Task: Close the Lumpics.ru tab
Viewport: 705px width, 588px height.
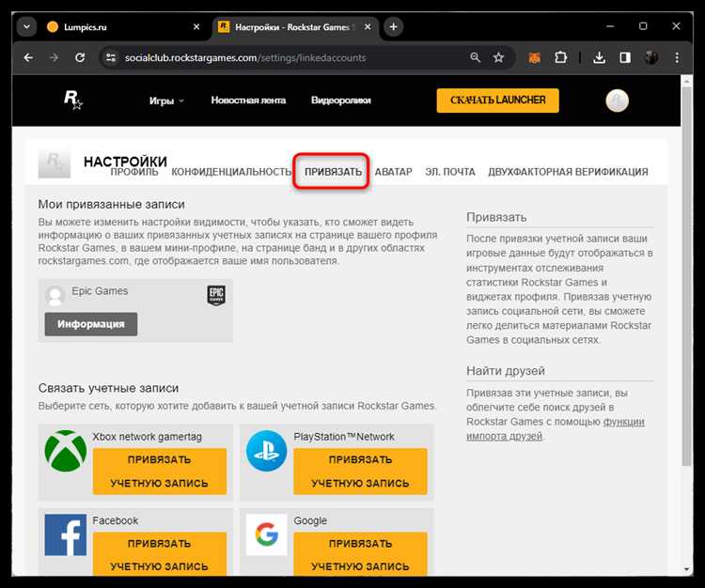Action: pos(196,27)
